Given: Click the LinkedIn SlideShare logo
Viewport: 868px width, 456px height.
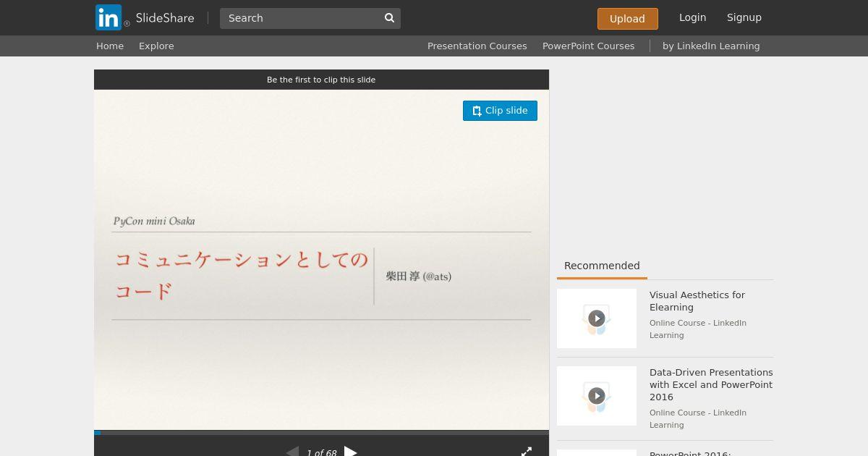Looking at the screenshot, I should (145, 18).
